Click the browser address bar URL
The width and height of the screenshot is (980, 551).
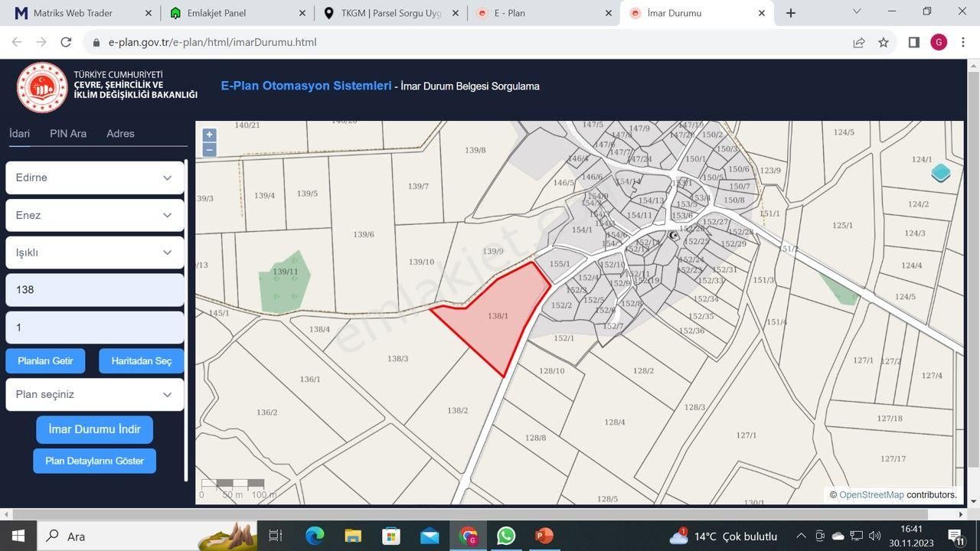[x=213, y=42]
